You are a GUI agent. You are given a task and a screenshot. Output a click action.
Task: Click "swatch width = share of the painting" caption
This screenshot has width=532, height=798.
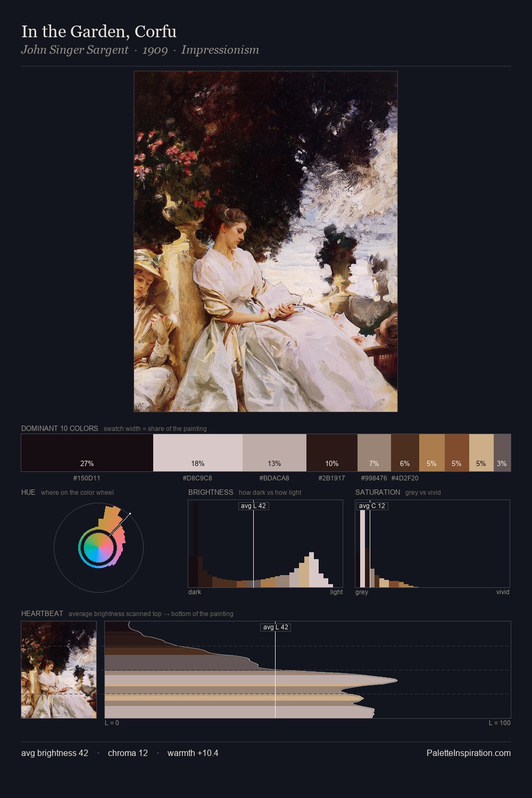[155, 429]
